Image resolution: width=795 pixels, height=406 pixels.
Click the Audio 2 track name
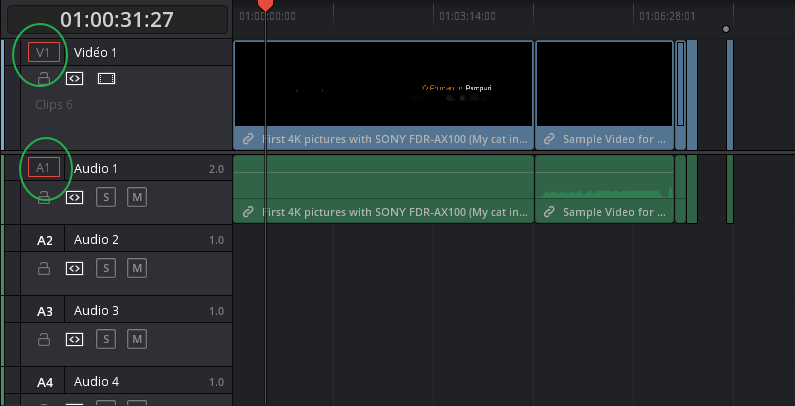96,239
